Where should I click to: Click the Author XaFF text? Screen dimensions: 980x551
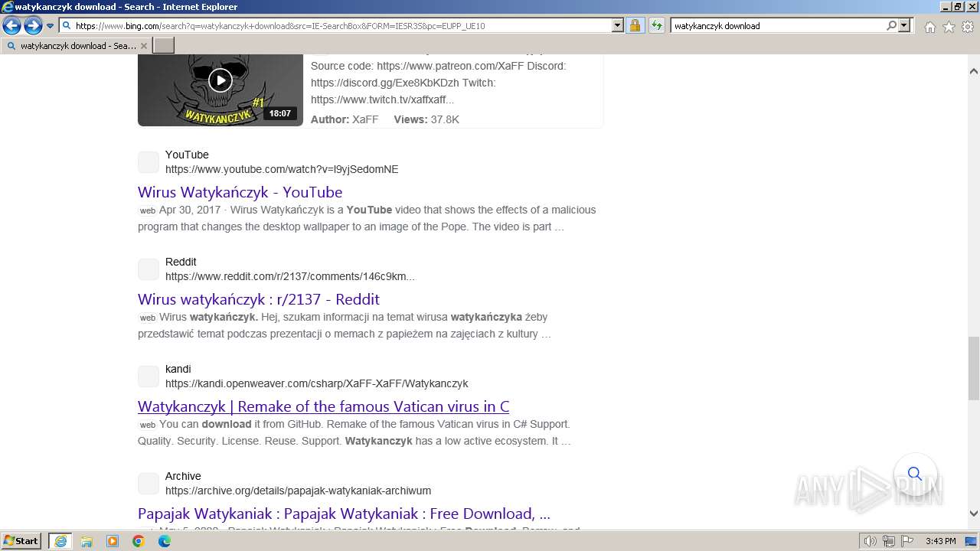click(345, 119)
